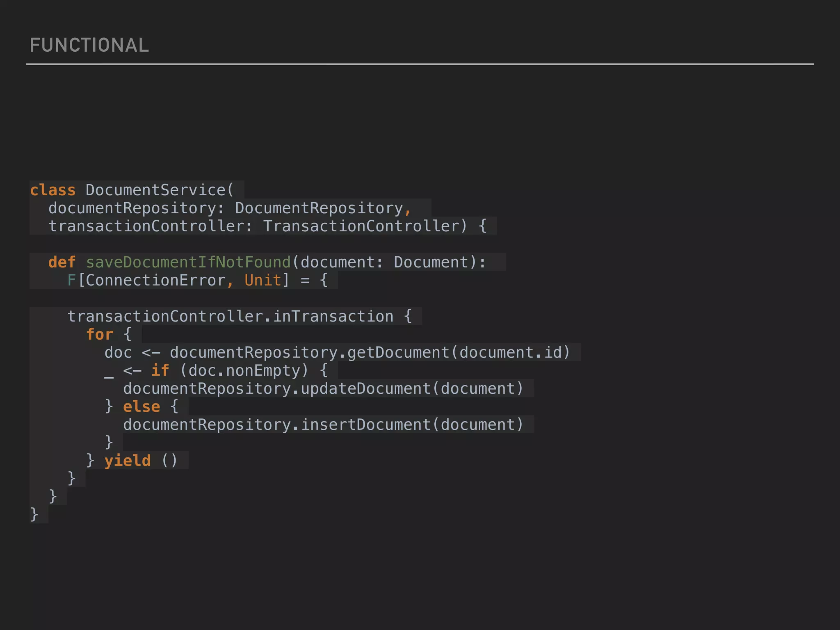840x630 pixels.
Task: Click the 'def' keyword
Action: [62, 262]
